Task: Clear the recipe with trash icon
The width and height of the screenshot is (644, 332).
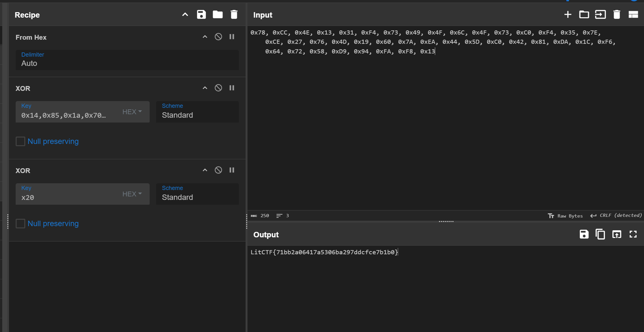Action: pos(234,15)
